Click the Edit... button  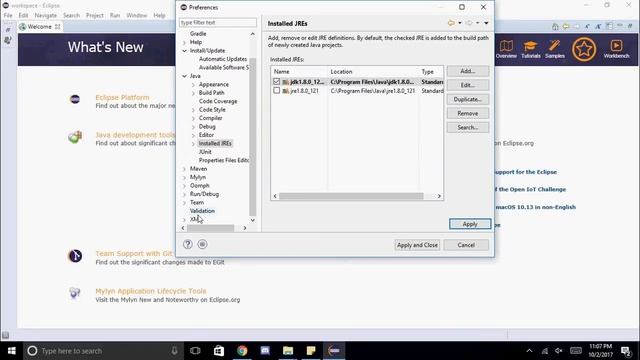pyautogui.click(x=468, y=85)
